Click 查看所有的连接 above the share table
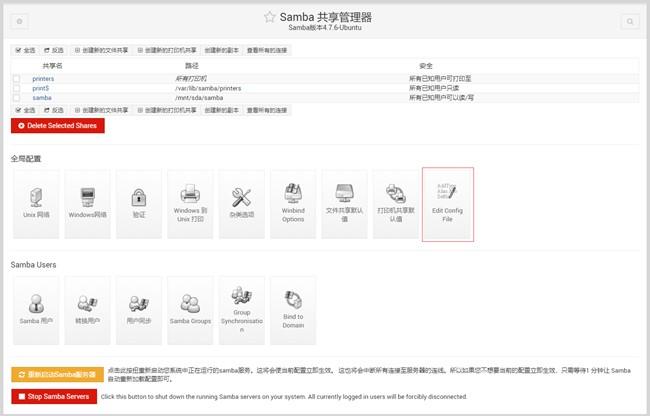The image size is (650, 416). point(267,50)
